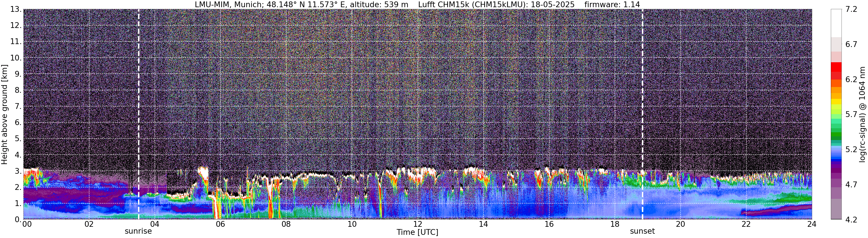Click the red band of the colorbar
This screenshot has height=238, width=868.
click(836, 67)
